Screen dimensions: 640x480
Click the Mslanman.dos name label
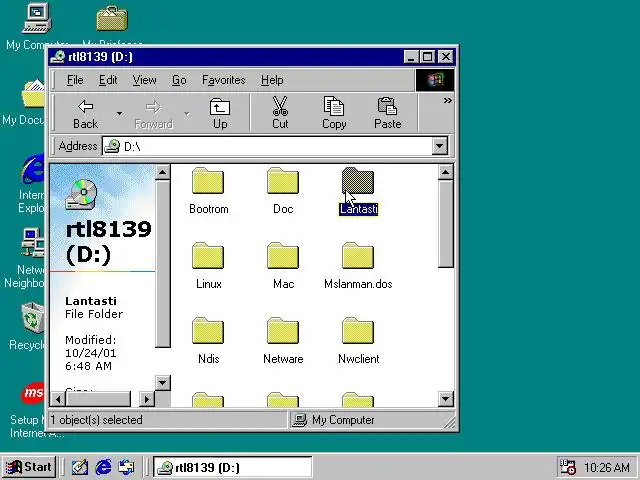pos(358,284)
